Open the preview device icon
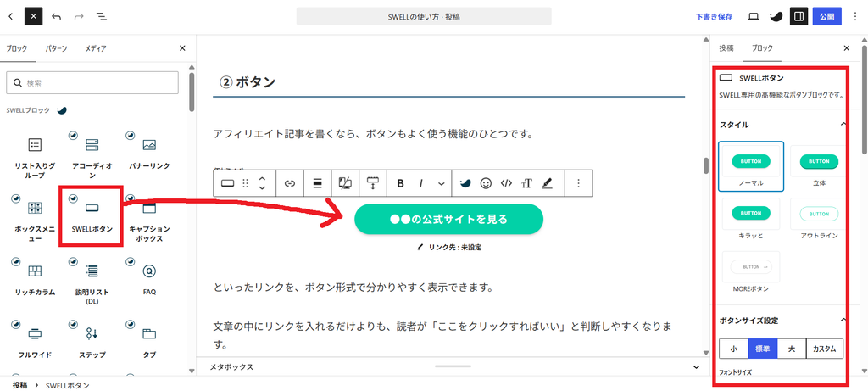Image resolution: width=868 pixels, height=391 pixels. (753, 17)
